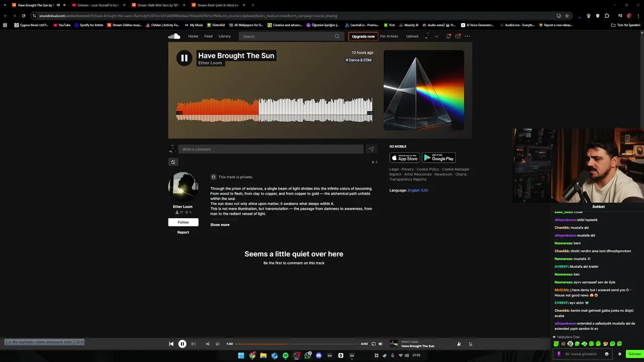This screenshot has height=362, width=644.
Task: Open Windows Start menu
Action: click(x=241, y=355)
